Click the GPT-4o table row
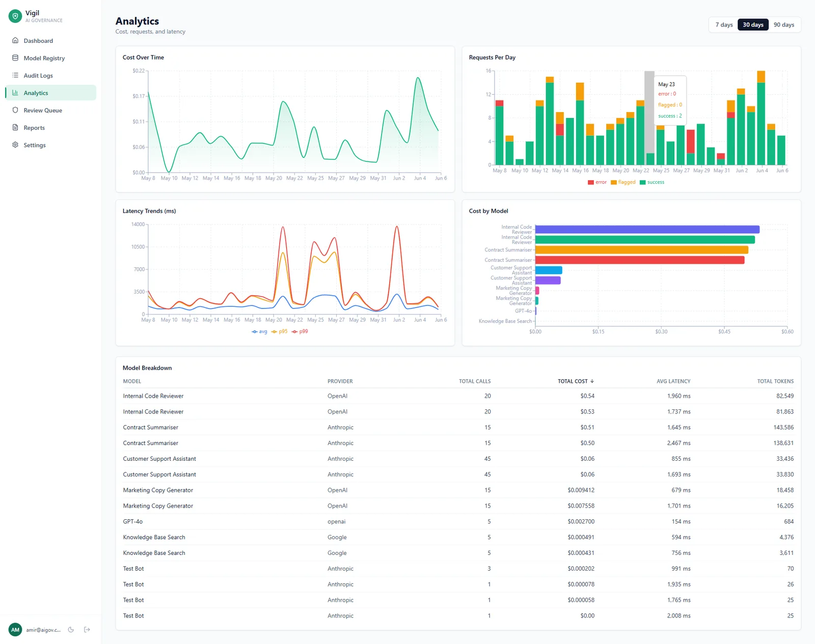 [x=458, y=521]
